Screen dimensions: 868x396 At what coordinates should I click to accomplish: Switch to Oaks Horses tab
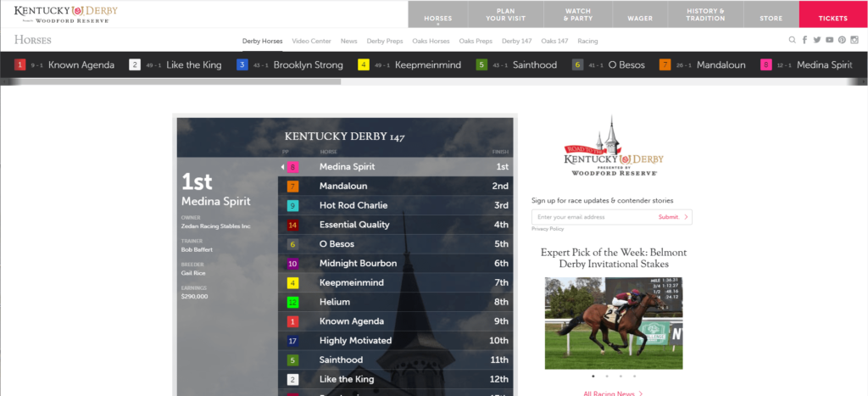point(431,41)
